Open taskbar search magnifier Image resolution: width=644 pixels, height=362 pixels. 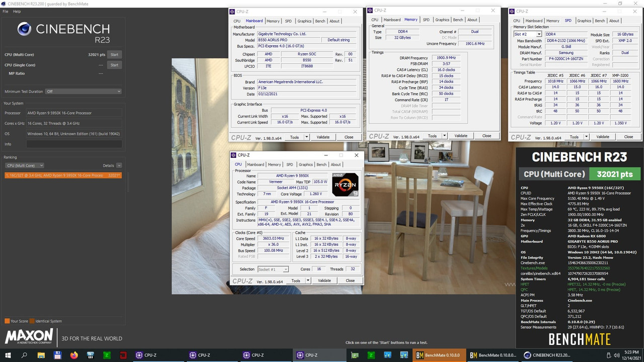(25, 355)
